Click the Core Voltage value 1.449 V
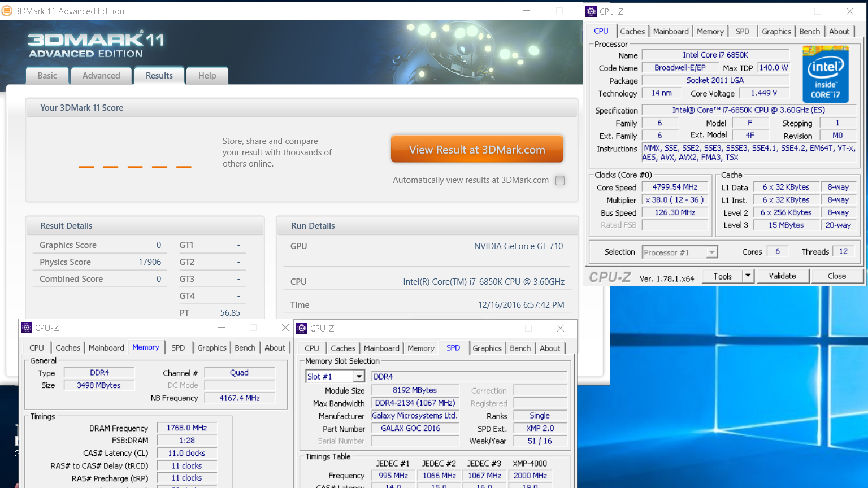This screenshot has width=868, height=488. pos(763,93)
